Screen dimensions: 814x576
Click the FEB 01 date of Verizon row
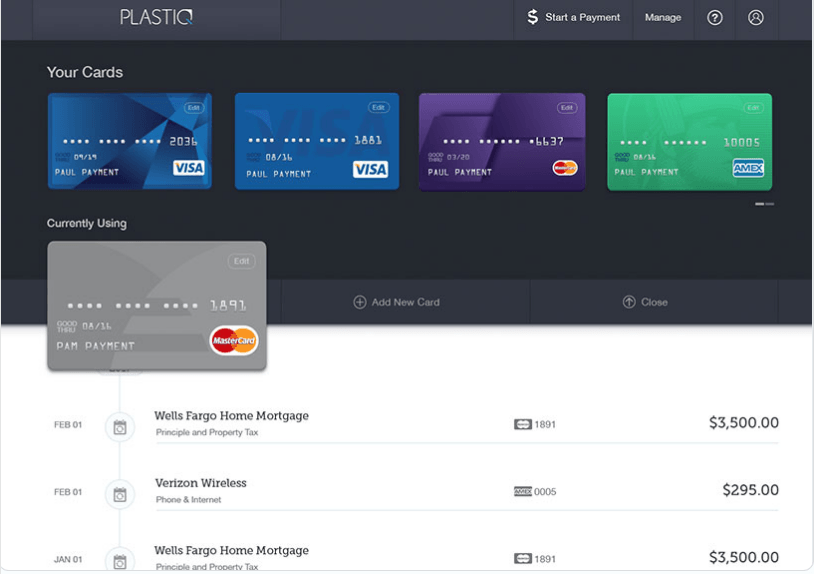[68, 492]
